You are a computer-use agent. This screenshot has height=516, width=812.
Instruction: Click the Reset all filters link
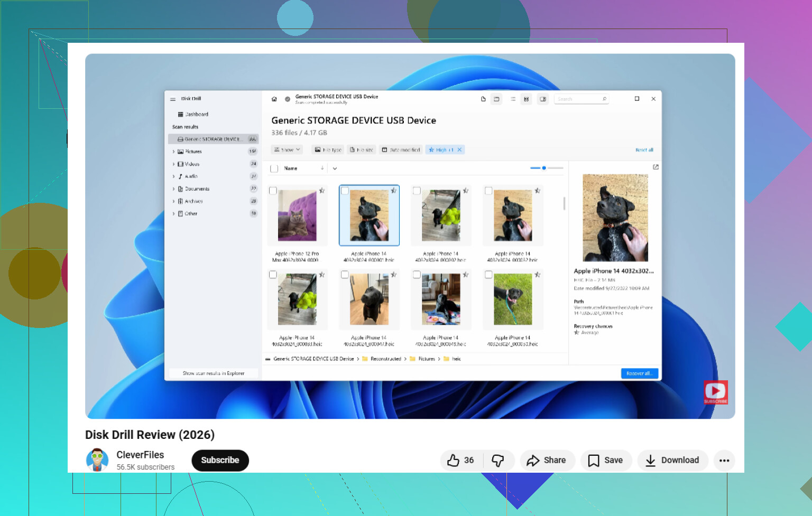tap(644, 150)
